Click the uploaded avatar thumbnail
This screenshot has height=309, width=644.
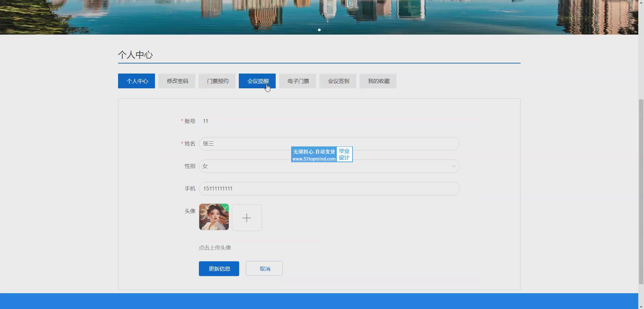214,217
